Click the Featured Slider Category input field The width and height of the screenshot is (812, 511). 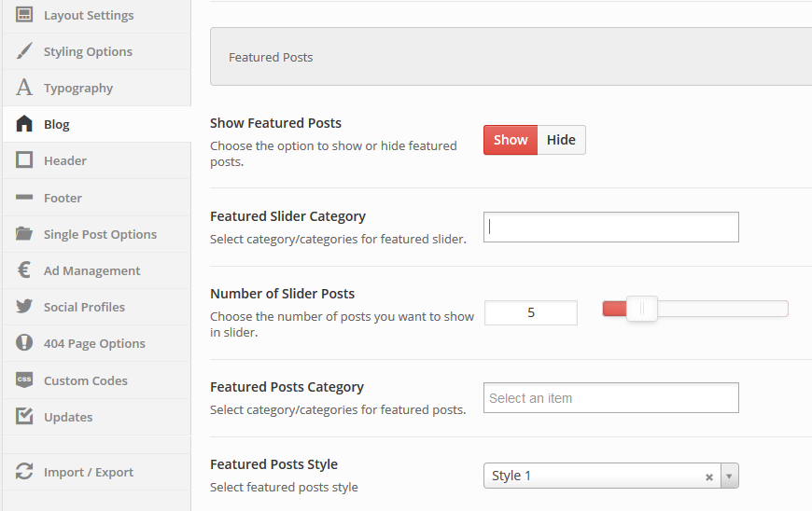pos(610,227)
